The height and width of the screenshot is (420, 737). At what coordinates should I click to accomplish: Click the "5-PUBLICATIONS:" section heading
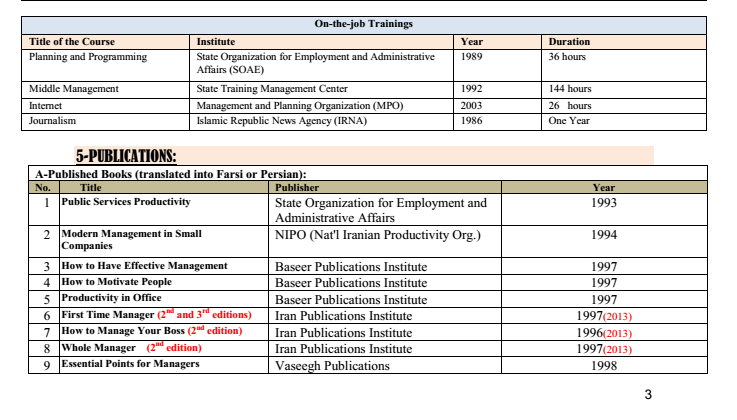point(126,155)
